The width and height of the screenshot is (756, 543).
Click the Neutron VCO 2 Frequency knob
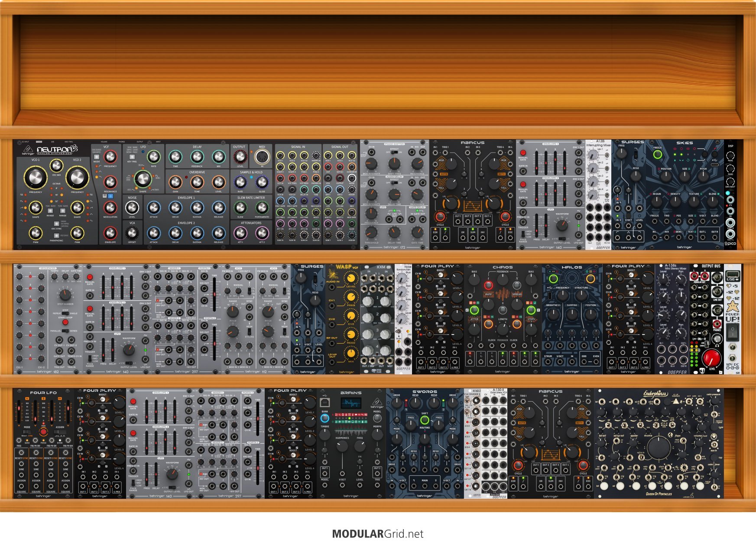tap(77, 178)
